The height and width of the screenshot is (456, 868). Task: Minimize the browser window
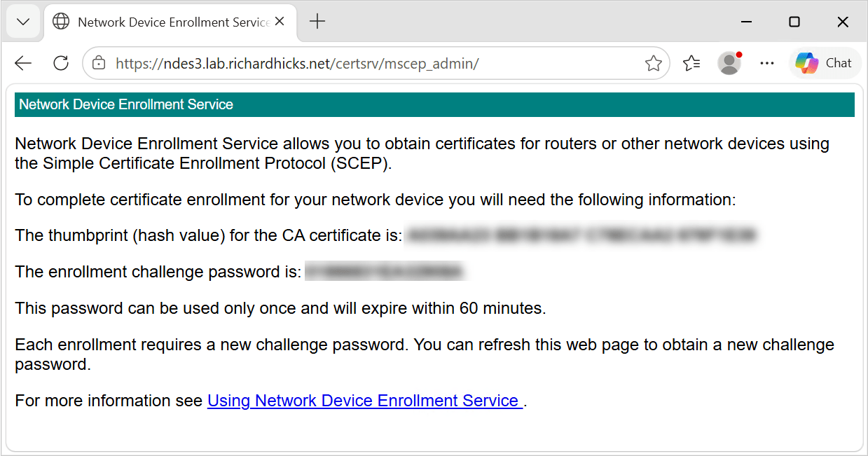[745, 22]
